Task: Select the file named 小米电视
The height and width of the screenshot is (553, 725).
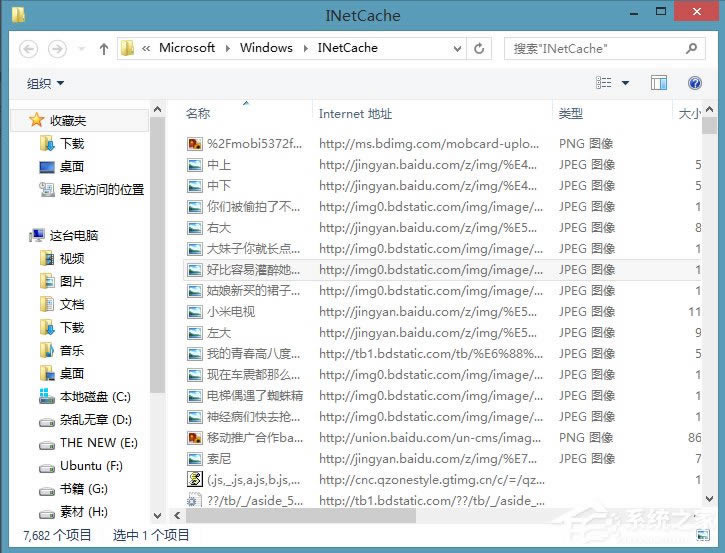Action: pos(231,312)
